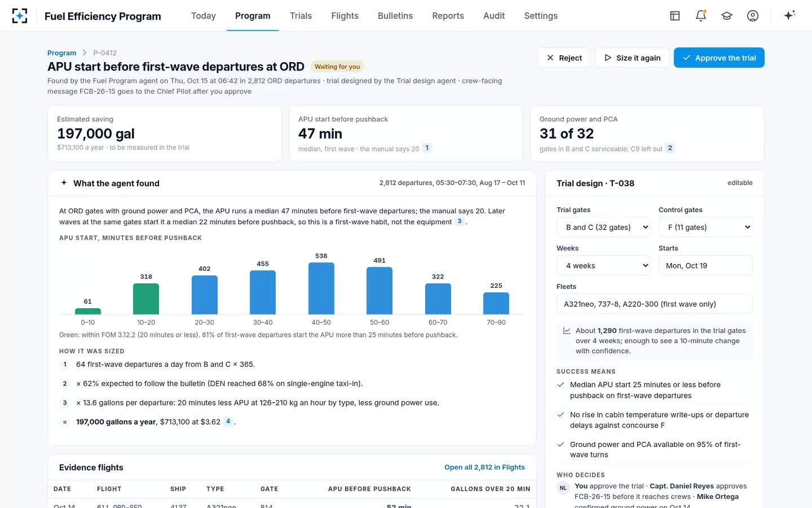Open the Reports tab
The width and height of the screenshot is (812, 508).
[448, 16]
